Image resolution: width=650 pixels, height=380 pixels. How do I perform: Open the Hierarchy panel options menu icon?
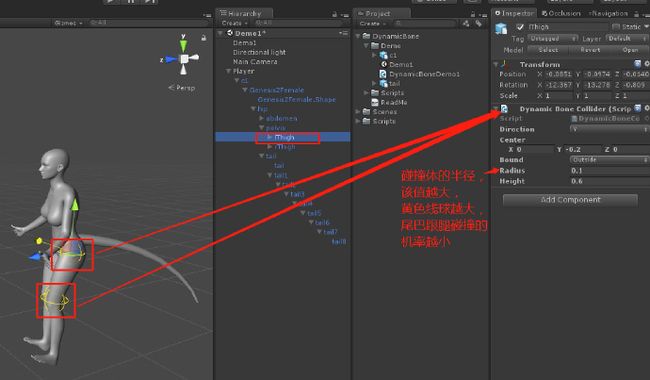[345, 15]
